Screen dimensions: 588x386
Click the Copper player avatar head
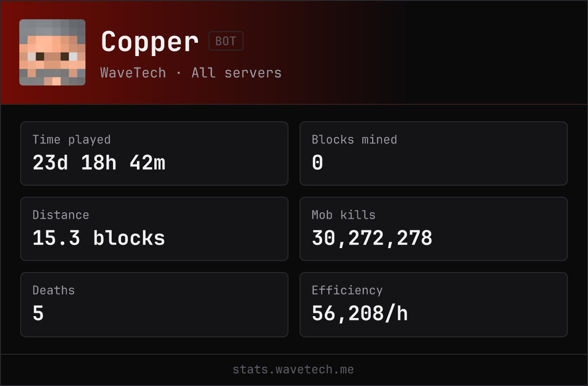(52, 52)
